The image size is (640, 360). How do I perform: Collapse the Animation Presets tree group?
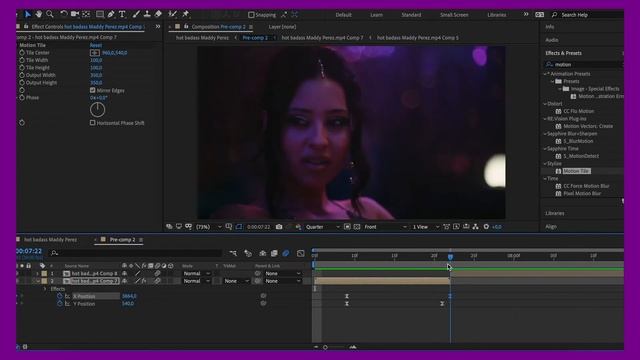click(x=545, y=74)
